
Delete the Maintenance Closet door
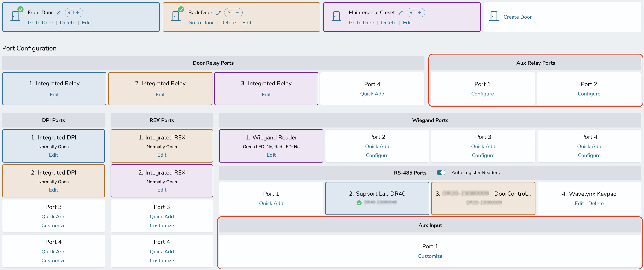tap(388, 22)
